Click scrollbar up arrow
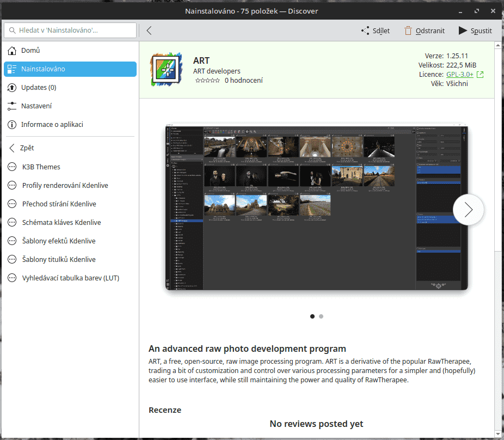The width and height of the screenshot is (504, 440). pyautogui.click(x=498, y=45)
